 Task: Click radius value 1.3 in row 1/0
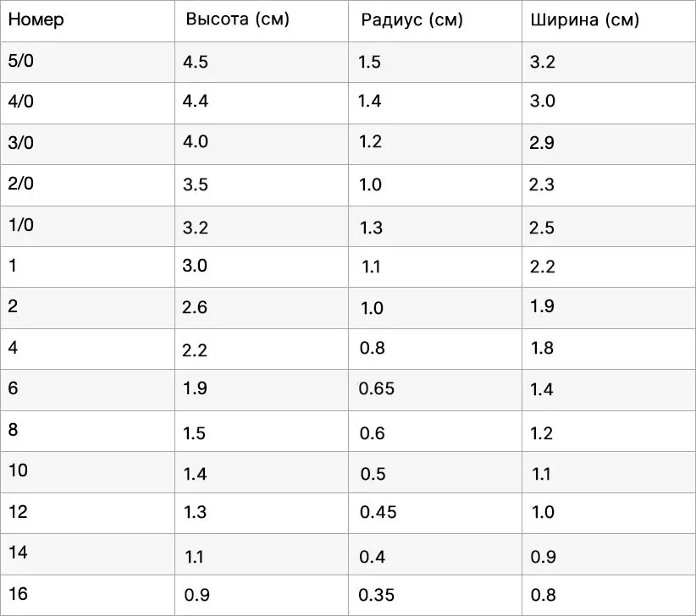tap(371, 228)
